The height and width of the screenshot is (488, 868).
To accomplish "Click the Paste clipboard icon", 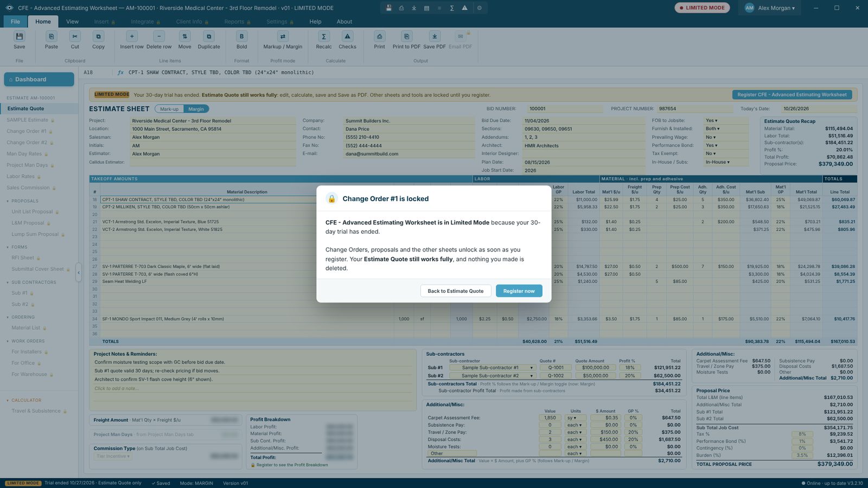I will point(51,36).
